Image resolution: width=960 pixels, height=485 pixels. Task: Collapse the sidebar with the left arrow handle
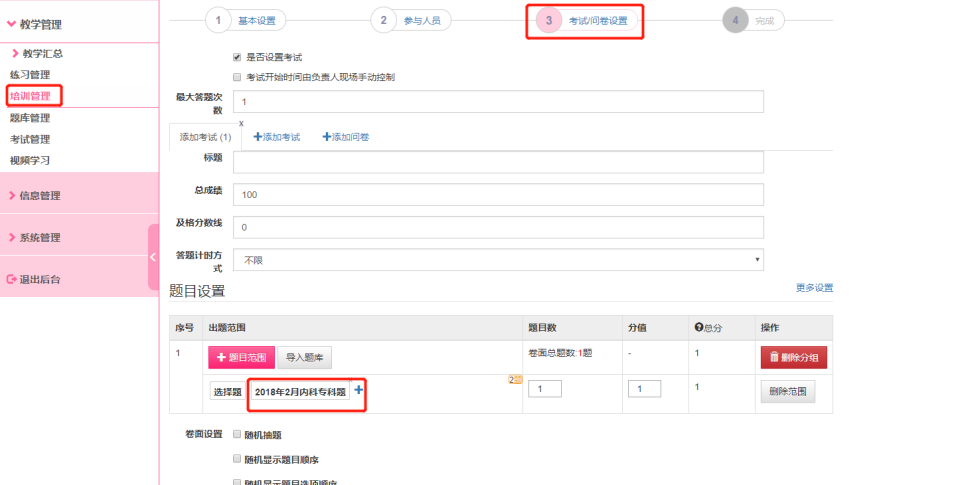tap(153, 257)
